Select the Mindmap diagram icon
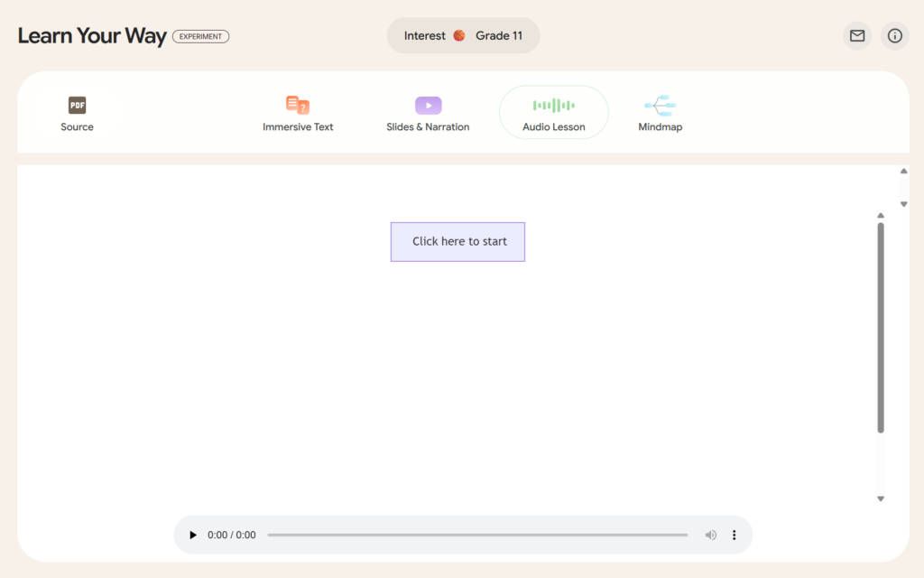The height and width of the screenshot is (578, 924). coord(660,106)
